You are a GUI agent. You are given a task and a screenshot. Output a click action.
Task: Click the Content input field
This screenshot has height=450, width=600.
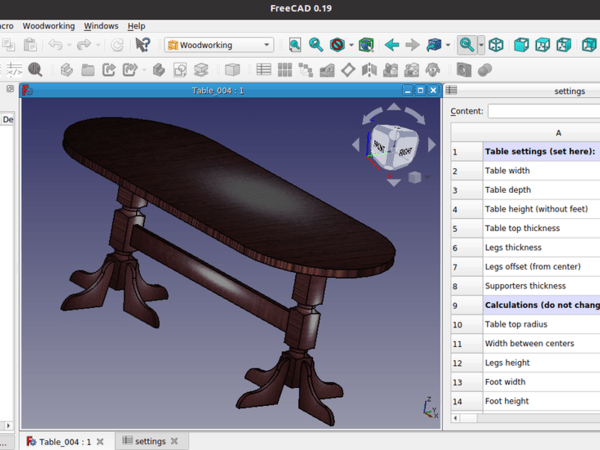pyautogui.click(x=543, y=111)
